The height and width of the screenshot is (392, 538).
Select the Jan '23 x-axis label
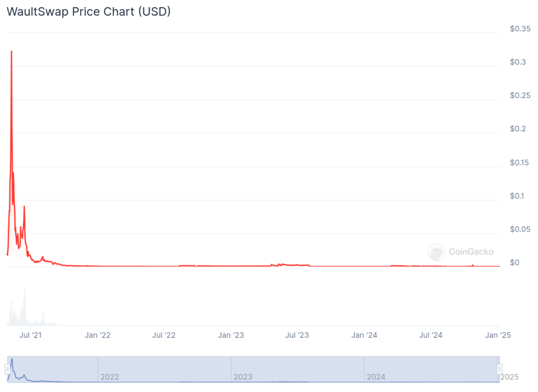[x=231, y=335]
